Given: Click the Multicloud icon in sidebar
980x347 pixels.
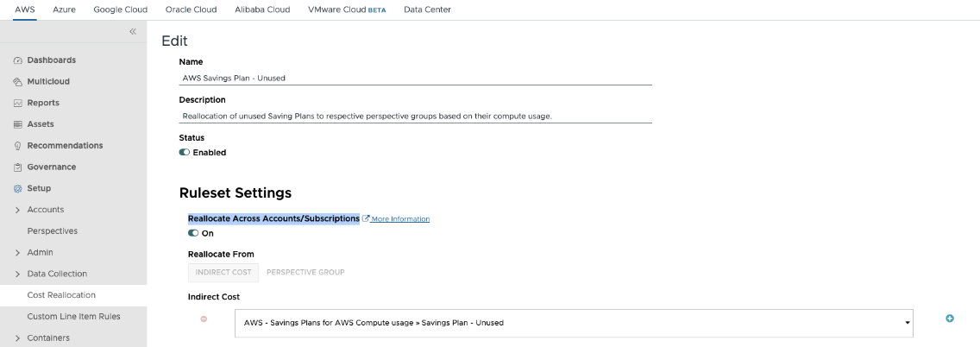Looking at the screenshot, I should point(17,82).
